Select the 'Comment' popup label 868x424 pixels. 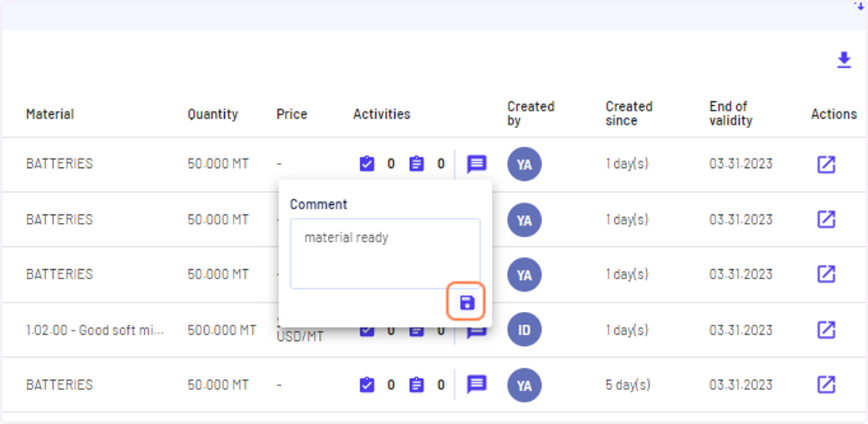tap(318, 204)
